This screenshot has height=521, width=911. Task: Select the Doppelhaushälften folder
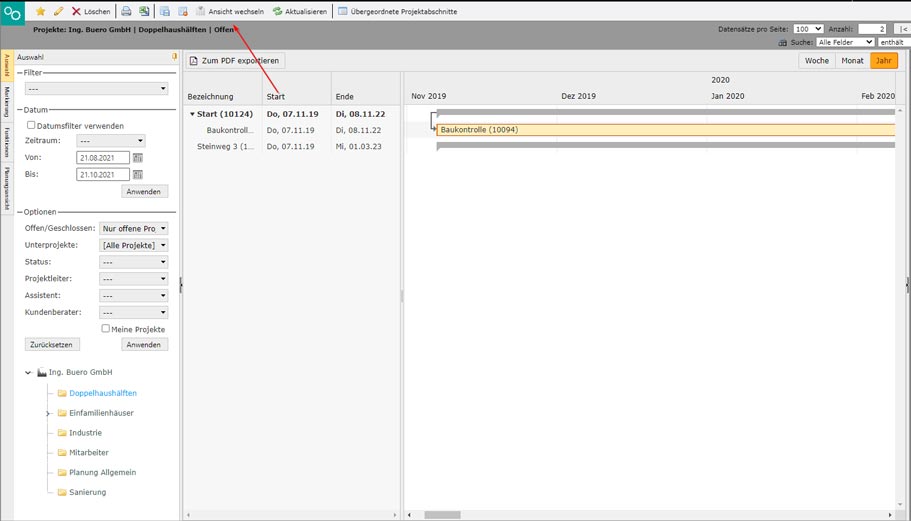103,393
